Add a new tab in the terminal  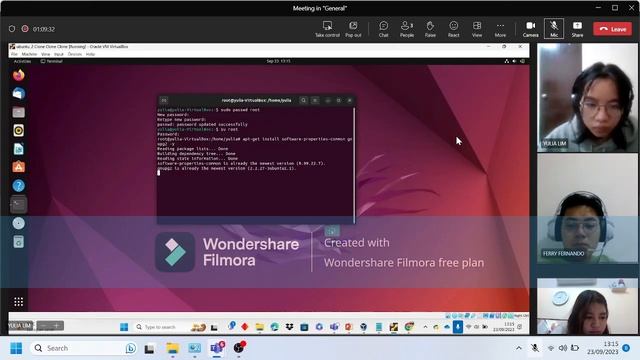[164, 100]
